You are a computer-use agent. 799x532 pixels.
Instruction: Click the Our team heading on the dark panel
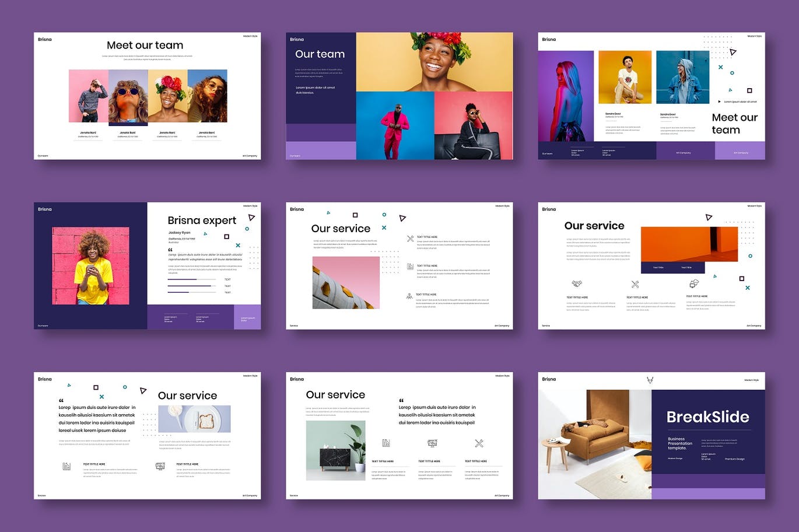pyautogui.click(x=320, y=54)
